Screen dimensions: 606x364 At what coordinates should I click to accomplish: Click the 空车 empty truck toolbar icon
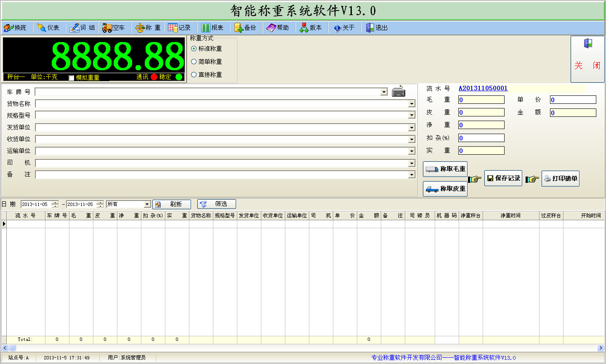click(107, 28)
